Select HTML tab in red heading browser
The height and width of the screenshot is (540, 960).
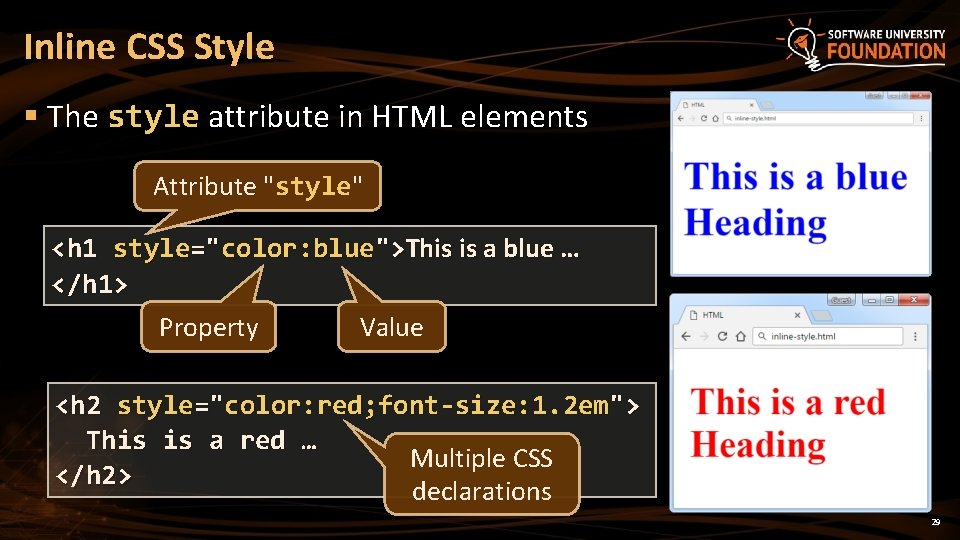point(742,315)
